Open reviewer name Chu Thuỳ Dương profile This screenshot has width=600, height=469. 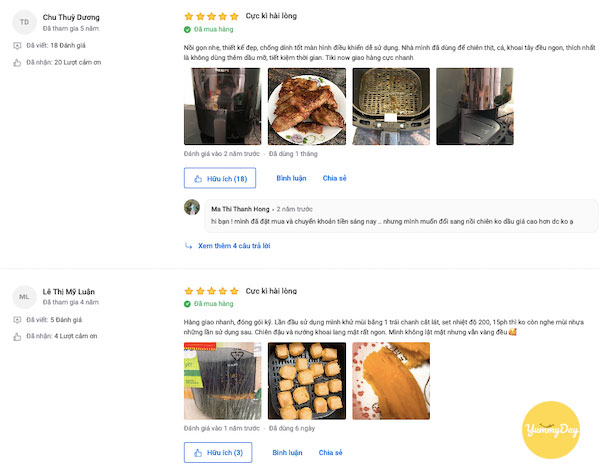pyautogui.click(x=71, y=17)
